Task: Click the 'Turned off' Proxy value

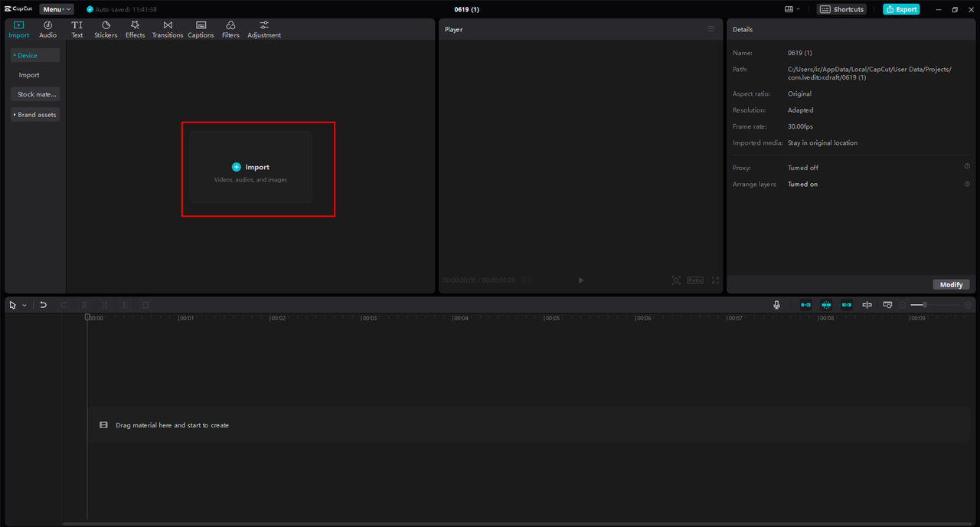Action: (x=803, y=168)
